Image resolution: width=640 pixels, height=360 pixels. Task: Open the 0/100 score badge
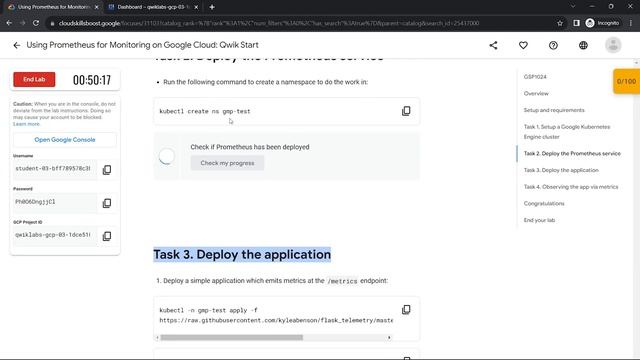click(x=627, y=81)
